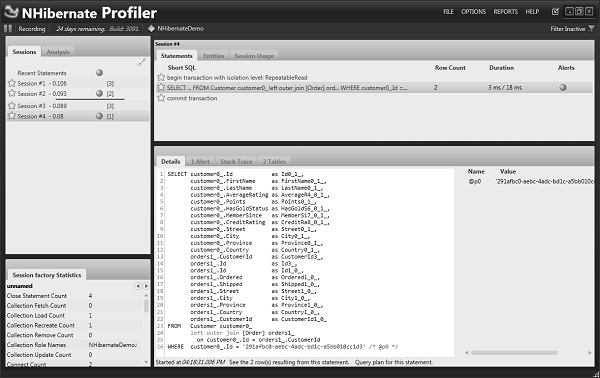
Task: Show previous session factory statistics
Action: [138, 286]
